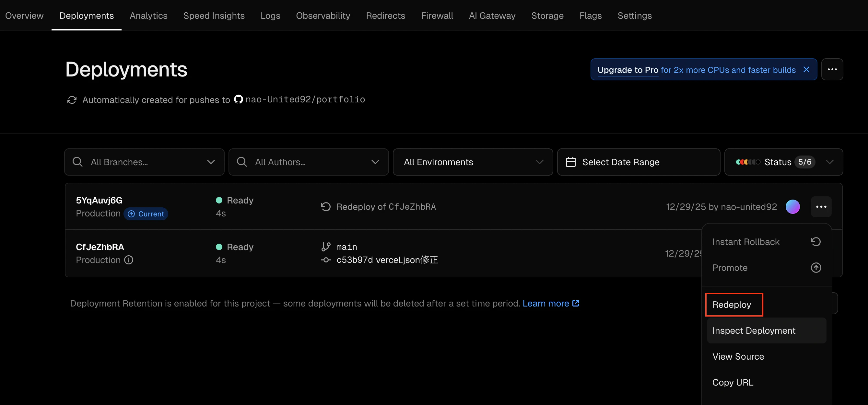
Task: Click the "12/29/25 by nao-united92" text
Action: click(x=721, y=206)
